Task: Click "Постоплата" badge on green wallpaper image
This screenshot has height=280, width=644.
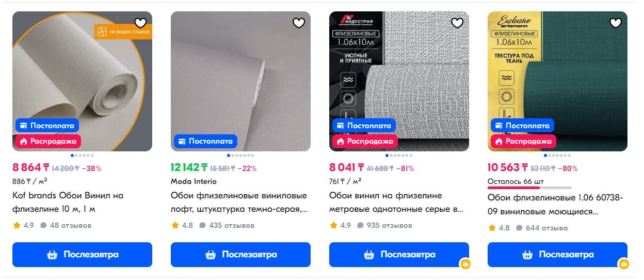Action: pyautogui.click(x=521, y=126)
